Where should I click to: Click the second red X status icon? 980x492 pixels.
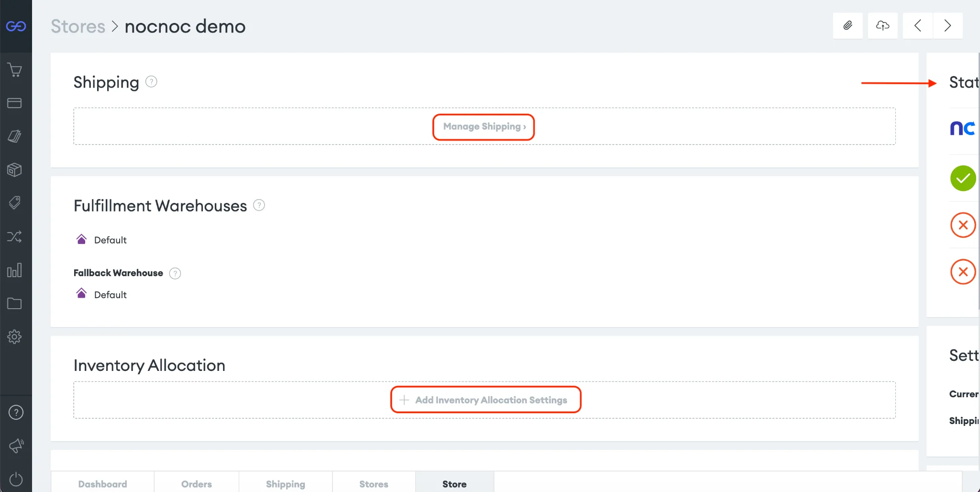(x=963, y=272)
